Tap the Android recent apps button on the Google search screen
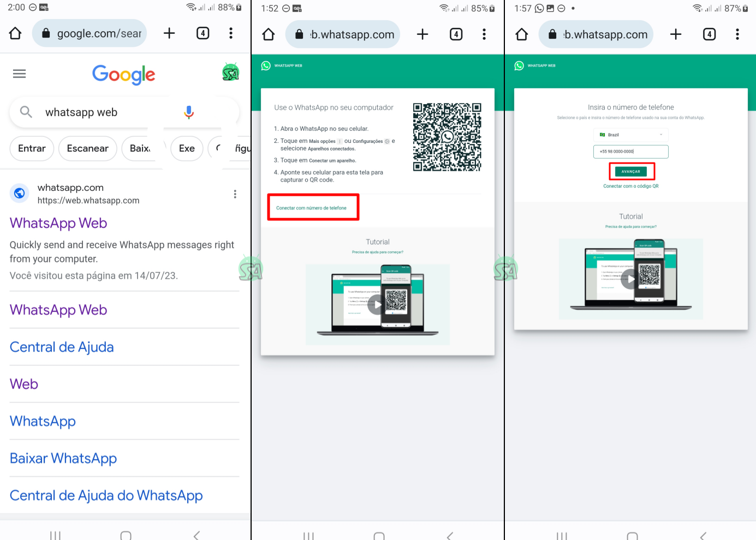This screenshot has width=756, height=540. 55,536
